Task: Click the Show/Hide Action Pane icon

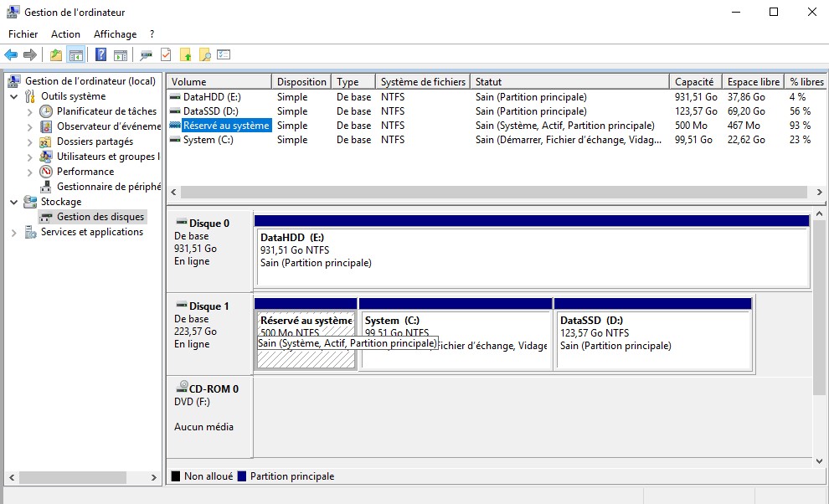Action: click(121, 55)
